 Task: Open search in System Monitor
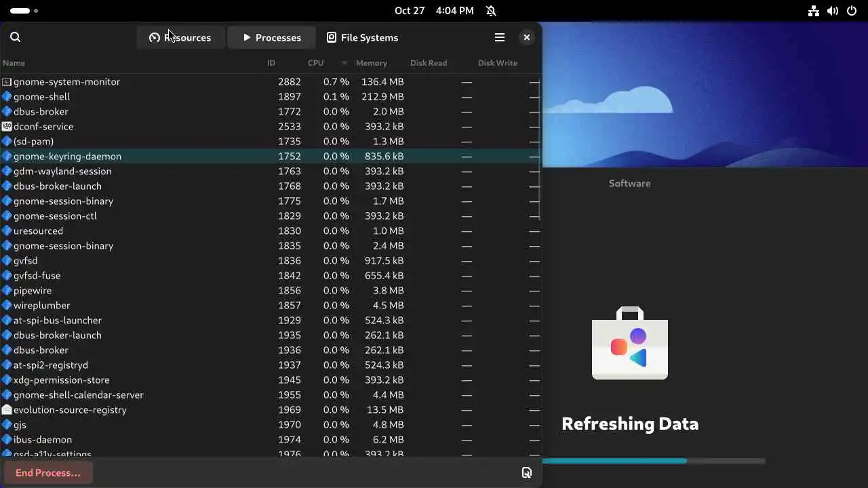coord(16,37)
